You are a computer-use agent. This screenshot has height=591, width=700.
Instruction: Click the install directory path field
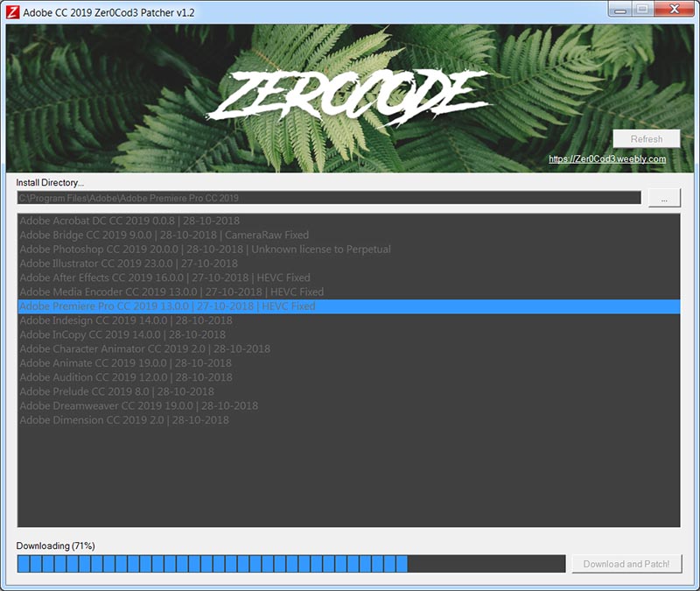point(329,198)
